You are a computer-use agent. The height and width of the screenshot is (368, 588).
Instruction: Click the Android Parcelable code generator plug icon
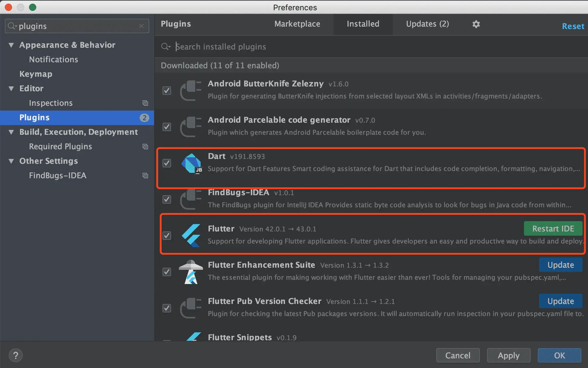[191, 127]
